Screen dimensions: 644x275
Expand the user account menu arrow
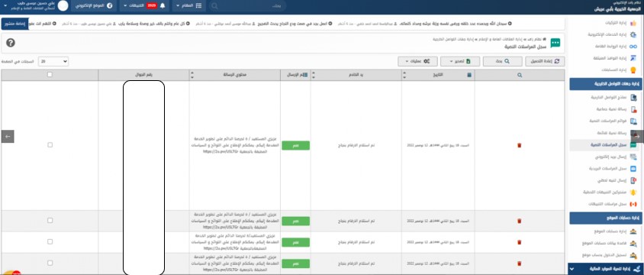point(5,6)
